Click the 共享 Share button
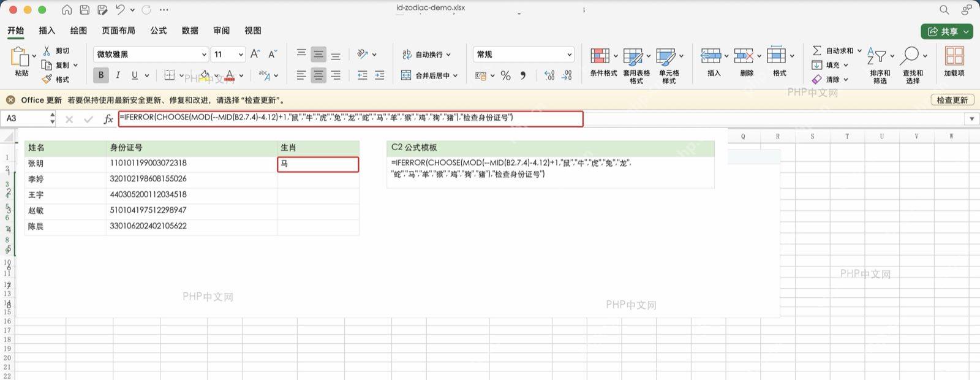Image resolution: width=980 pixels, height=380 pixels. pyautogui.click(x=947, y=31)
